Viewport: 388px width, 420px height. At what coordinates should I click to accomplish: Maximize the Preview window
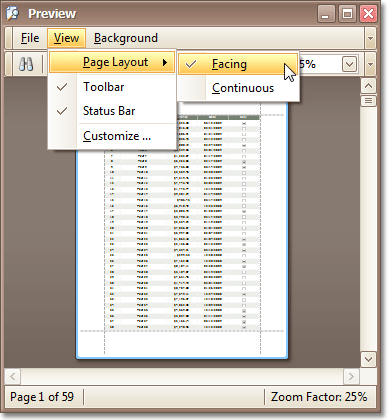347,14
